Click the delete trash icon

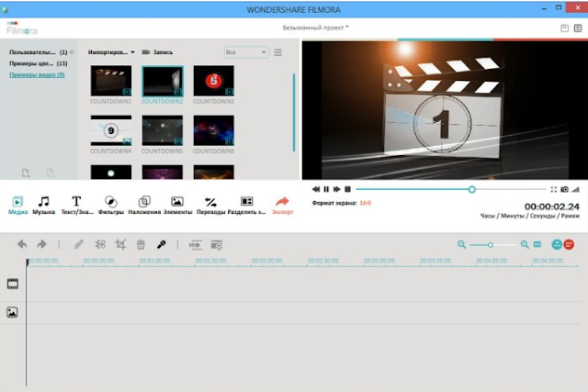coord(141,245)
